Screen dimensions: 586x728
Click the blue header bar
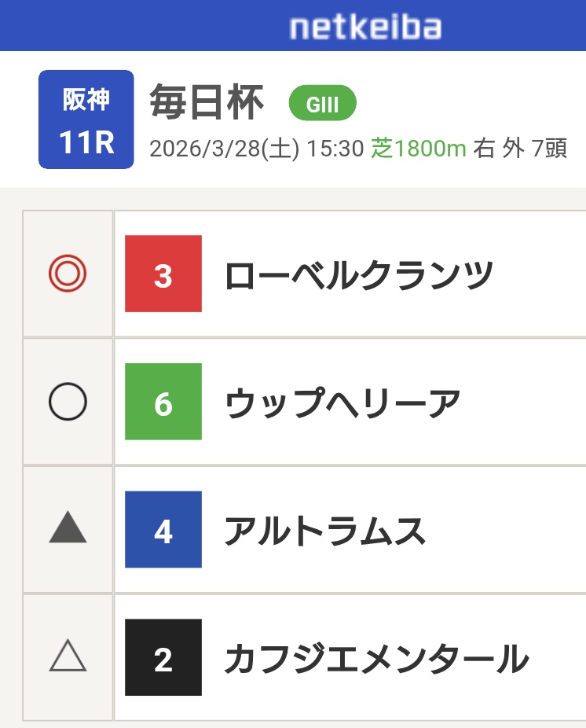click(118, 25)
